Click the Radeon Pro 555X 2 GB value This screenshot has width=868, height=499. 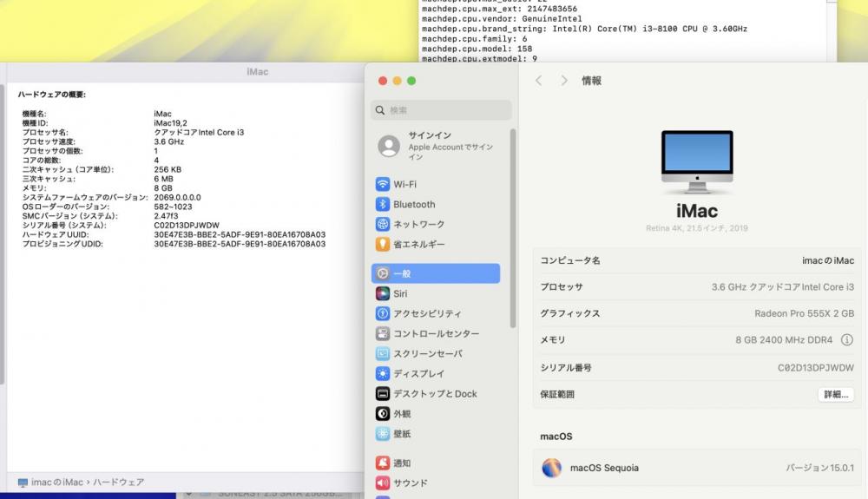pos(804,313)
